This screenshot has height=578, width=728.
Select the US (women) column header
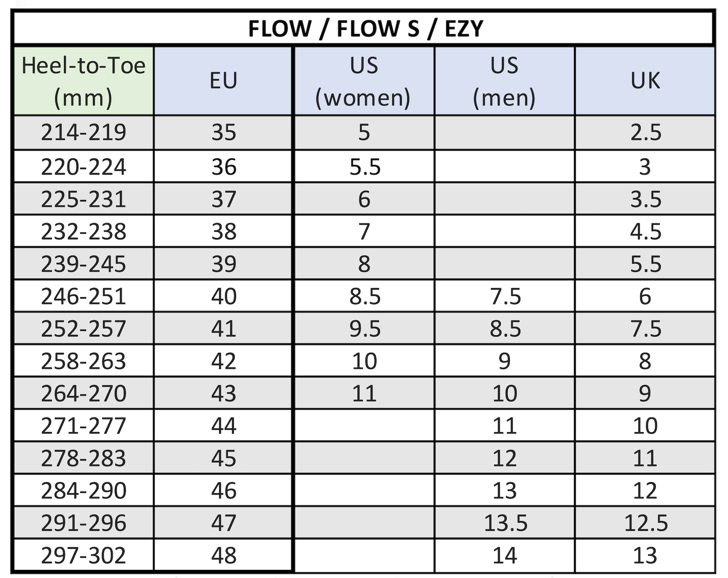[364, 81]
